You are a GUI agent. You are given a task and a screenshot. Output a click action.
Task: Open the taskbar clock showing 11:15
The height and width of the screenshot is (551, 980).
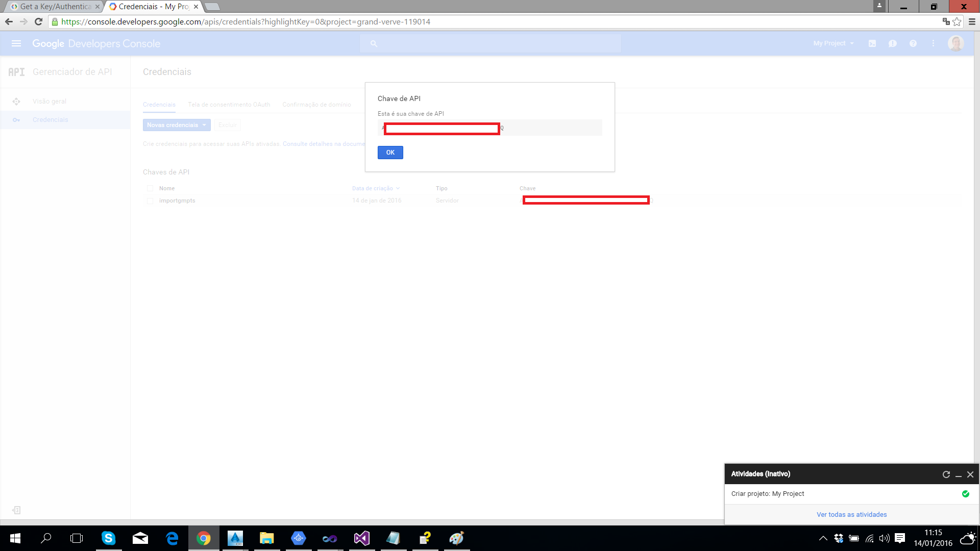(933, 538)
